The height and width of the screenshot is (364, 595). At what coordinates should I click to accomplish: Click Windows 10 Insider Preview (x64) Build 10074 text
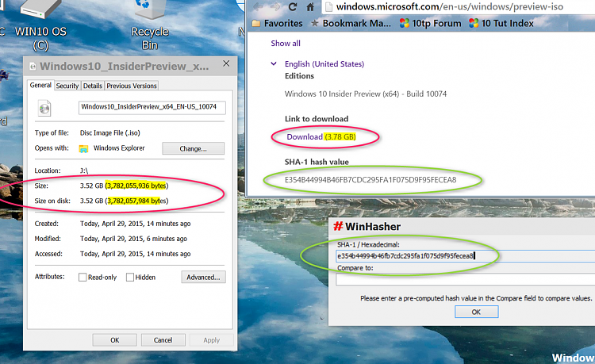pos(366,94)
